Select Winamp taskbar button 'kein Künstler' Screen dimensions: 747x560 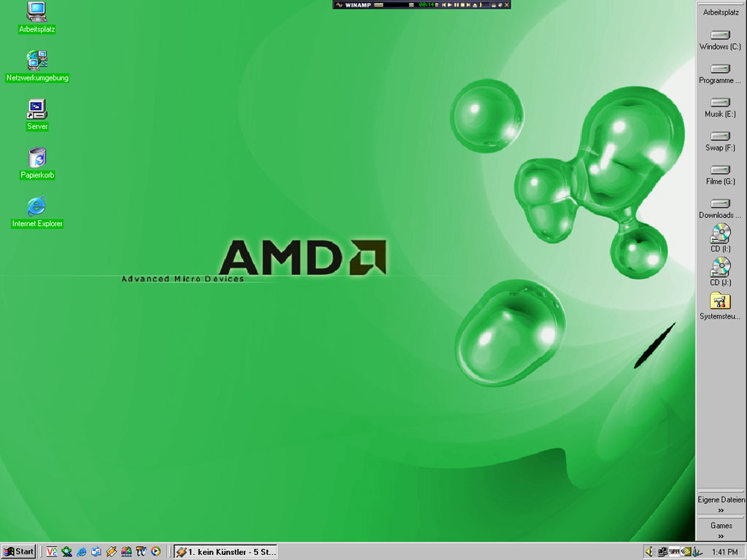225,551
